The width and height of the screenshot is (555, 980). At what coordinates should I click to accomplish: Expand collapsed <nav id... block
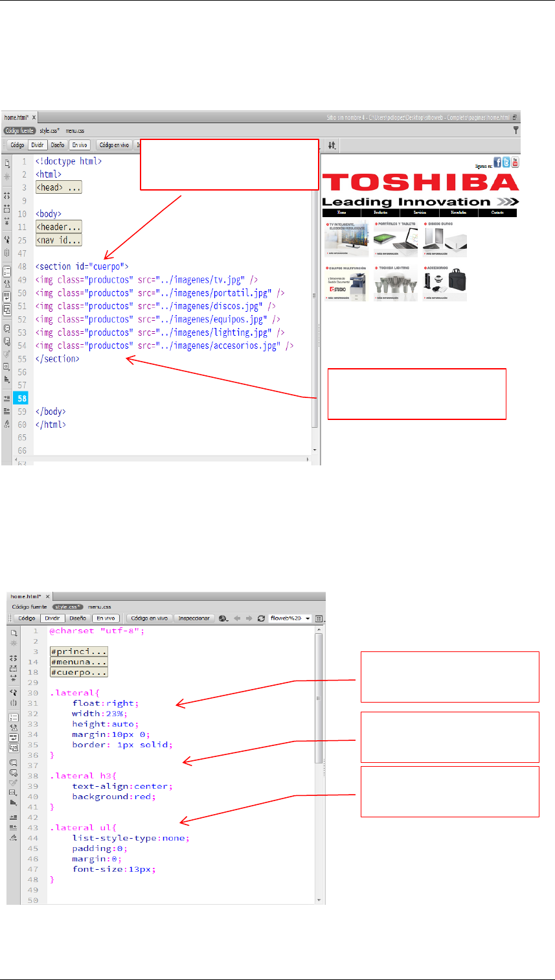pos(58,240)
